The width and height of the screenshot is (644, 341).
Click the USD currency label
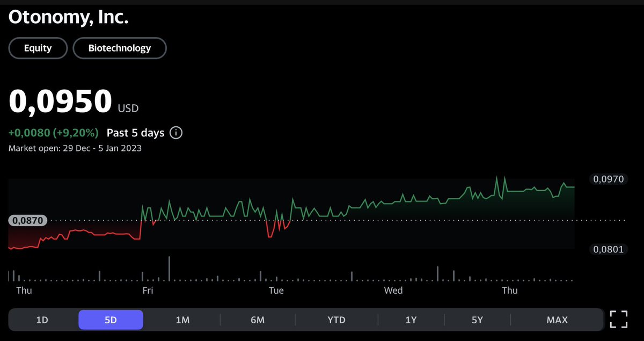[x=128, y=108]
